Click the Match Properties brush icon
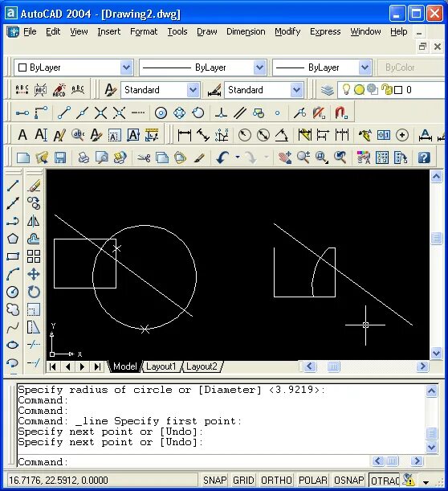448x491 pixels. [x=199, y=158]
